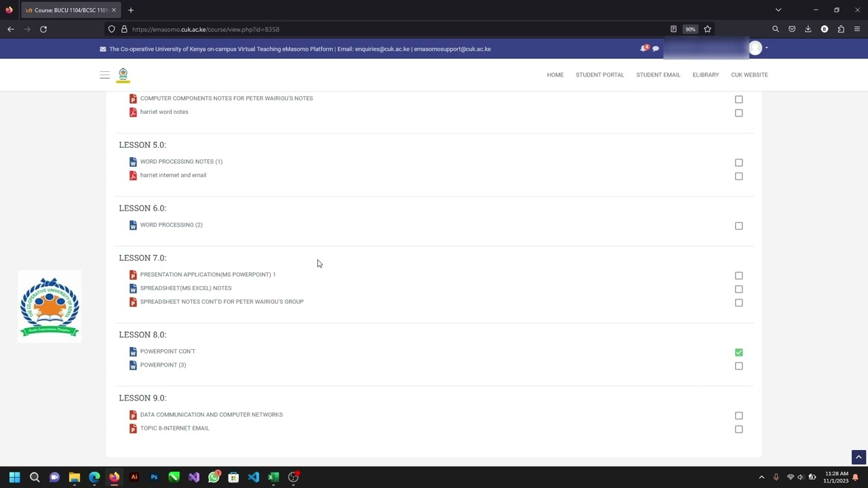Open the Windows Start menu
Viewport: 868px width, 488px height.
point(15,477)
